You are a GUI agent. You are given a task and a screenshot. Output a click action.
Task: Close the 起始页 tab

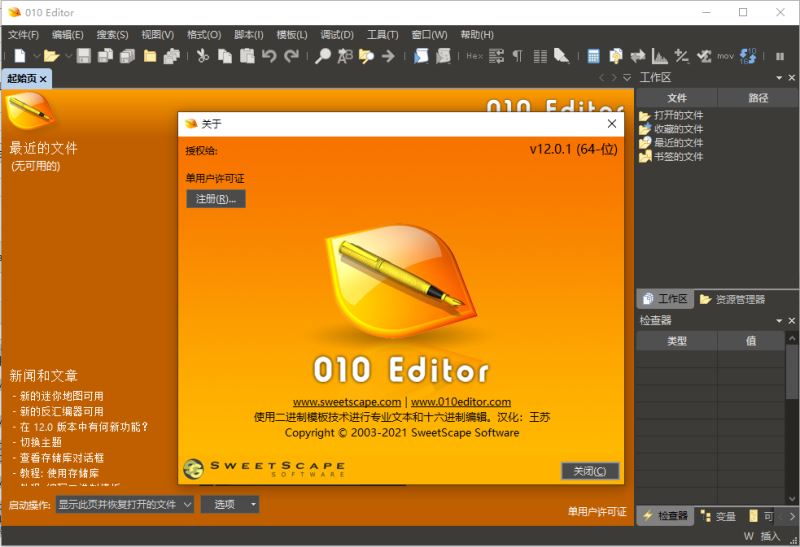click(43, 79)
